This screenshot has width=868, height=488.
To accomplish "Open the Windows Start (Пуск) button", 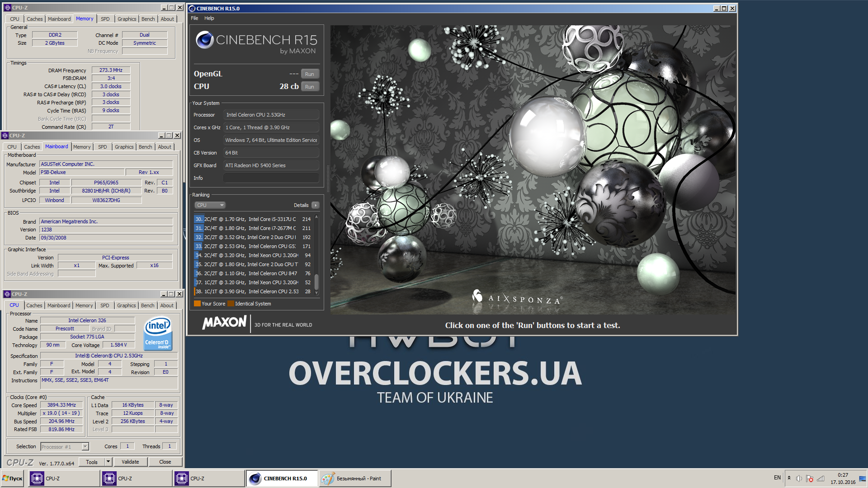I will pos(13,479).
